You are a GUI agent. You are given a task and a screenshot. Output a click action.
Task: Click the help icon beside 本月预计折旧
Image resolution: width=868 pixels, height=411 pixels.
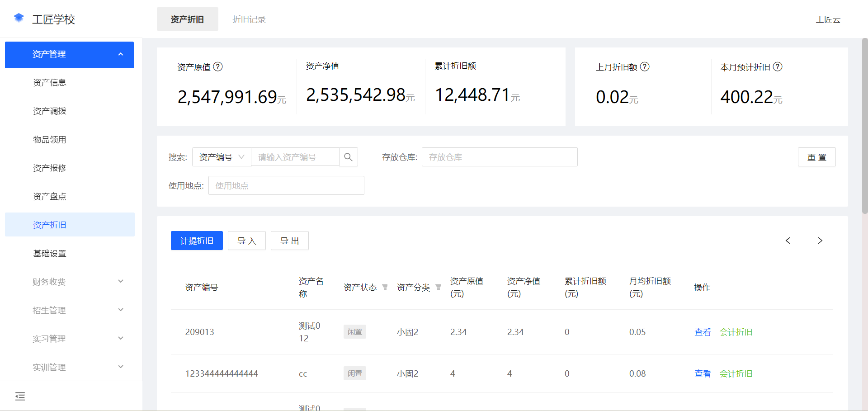point(778,67)
